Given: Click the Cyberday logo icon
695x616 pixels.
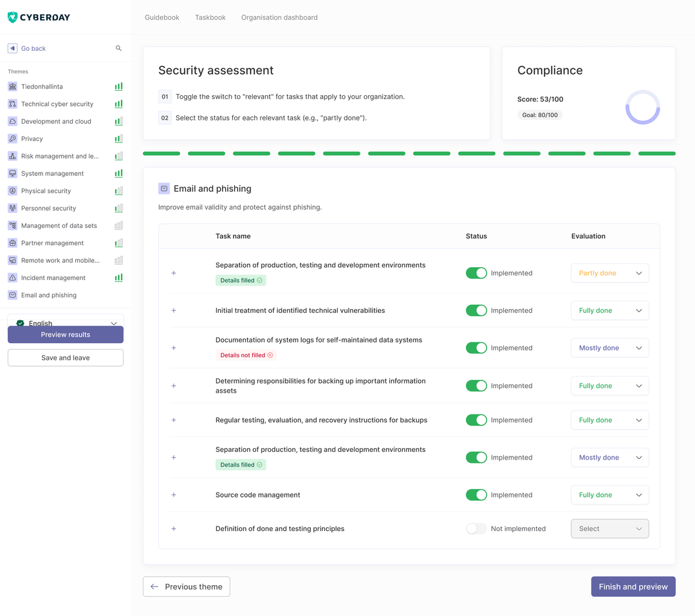Looking at the screenshot, I should [x=12, y=17].
